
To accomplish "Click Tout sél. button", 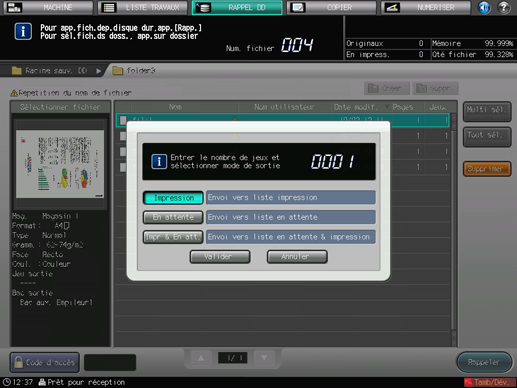I will click(x=487, y=137).
